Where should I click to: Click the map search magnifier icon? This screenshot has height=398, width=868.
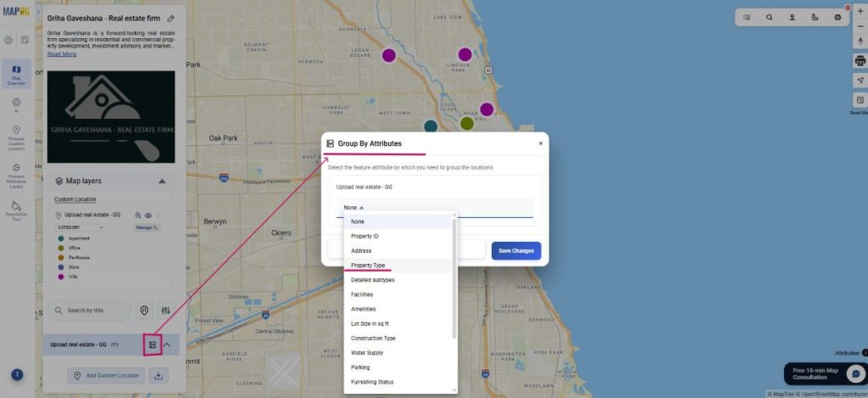coord(770,17)
